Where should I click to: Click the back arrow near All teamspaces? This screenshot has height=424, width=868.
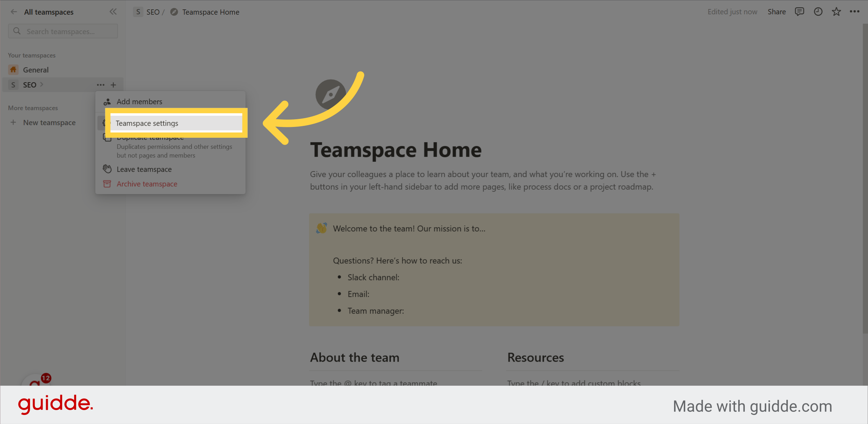click(14, 12)
